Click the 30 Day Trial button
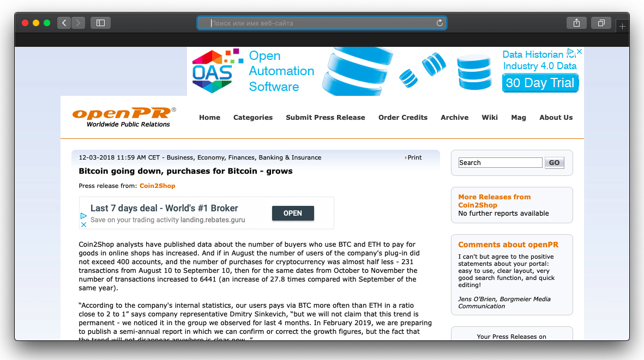 (x=540, y=83)
